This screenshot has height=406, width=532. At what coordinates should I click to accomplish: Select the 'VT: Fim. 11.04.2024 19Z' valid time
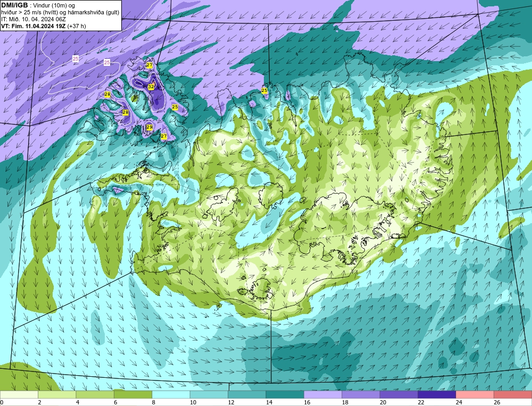[x=34, y=26]
